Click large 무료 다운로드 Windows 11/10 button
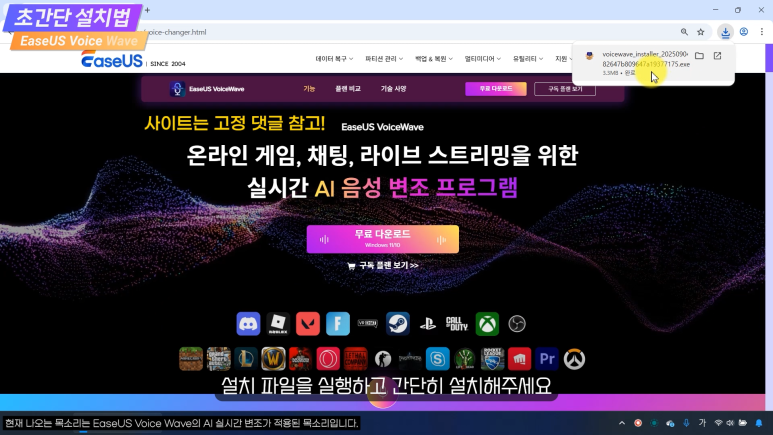This screenshot has width=773, height=435. (x=383, y=239)
